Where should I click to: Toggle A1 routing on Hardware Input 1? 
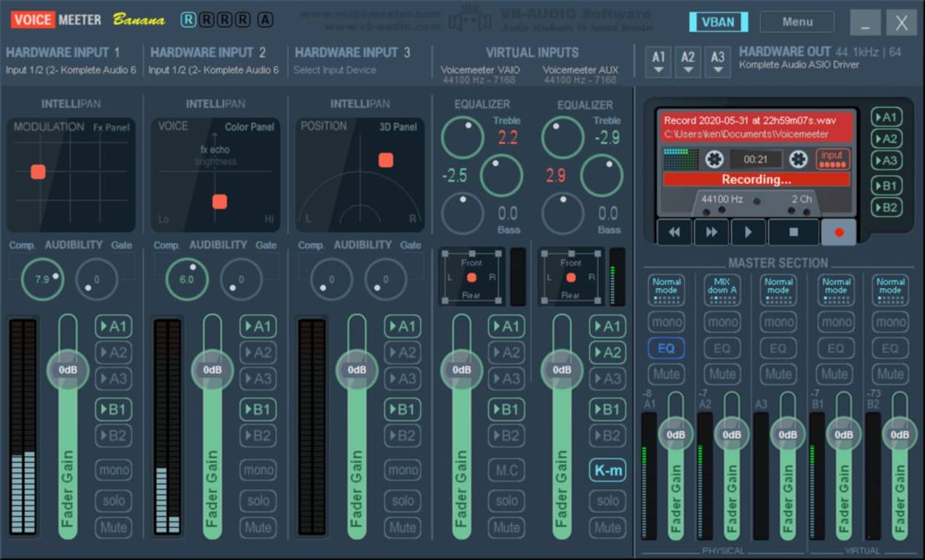(113, 327)
